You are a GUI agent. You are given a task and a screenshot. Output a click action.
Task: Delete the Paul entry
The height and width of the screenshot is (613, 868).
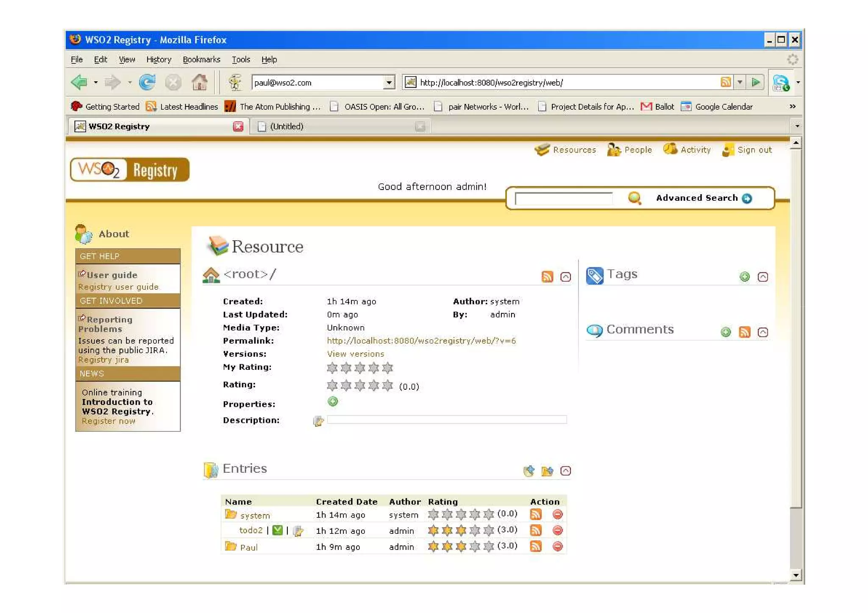coord(558,546)
